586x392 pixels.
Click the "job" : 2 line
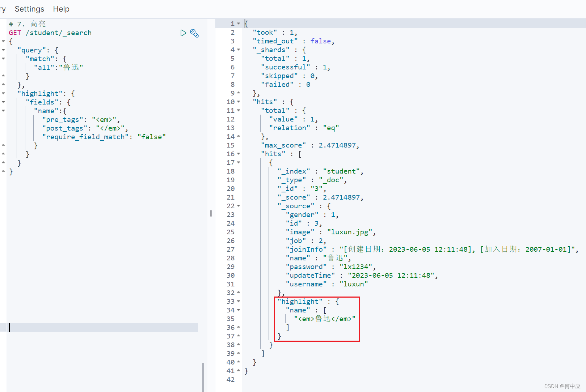pyautogui.click(x=306, y=241)
